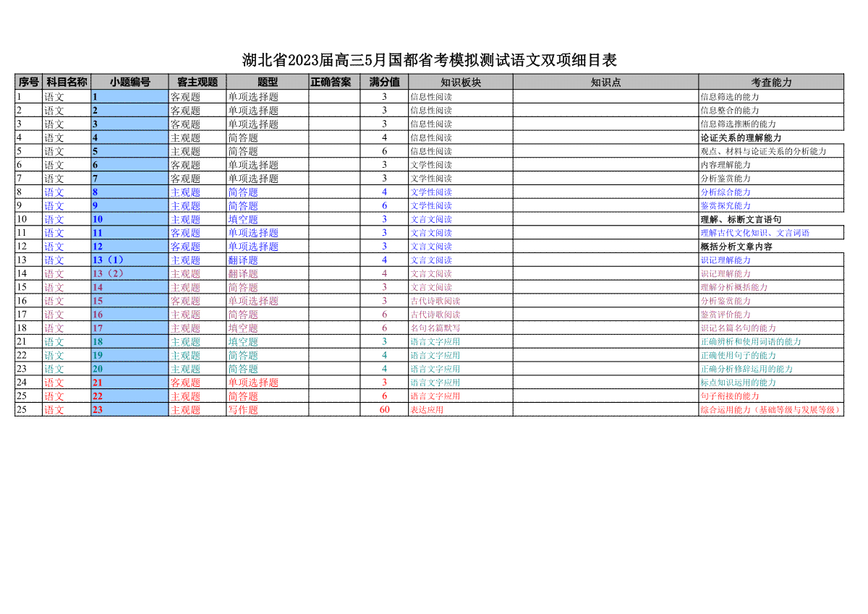This screenshot has width=868, height=614.
Task: Click the title 湖北省2023届高三5月国都省考模拟测试语文双项细目表
Action: pyautogui.click(x=430, y=60)
